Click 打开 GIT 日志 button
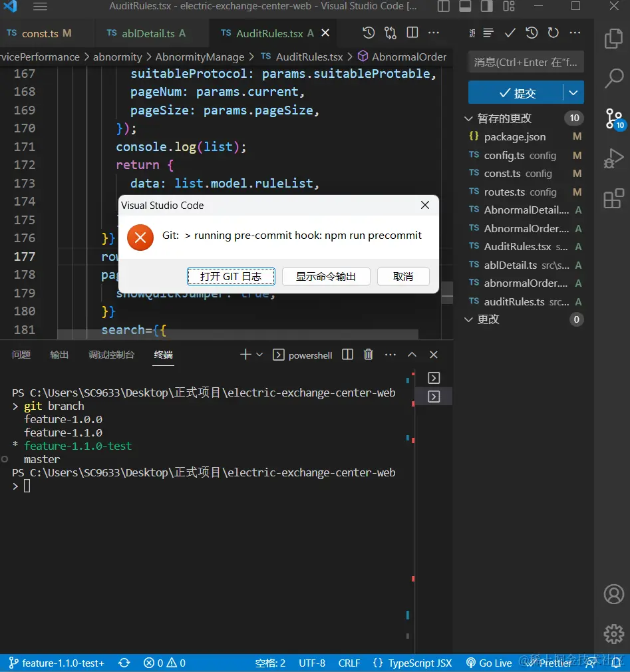This screenshot has height=672, width=630. coord(231,276)
